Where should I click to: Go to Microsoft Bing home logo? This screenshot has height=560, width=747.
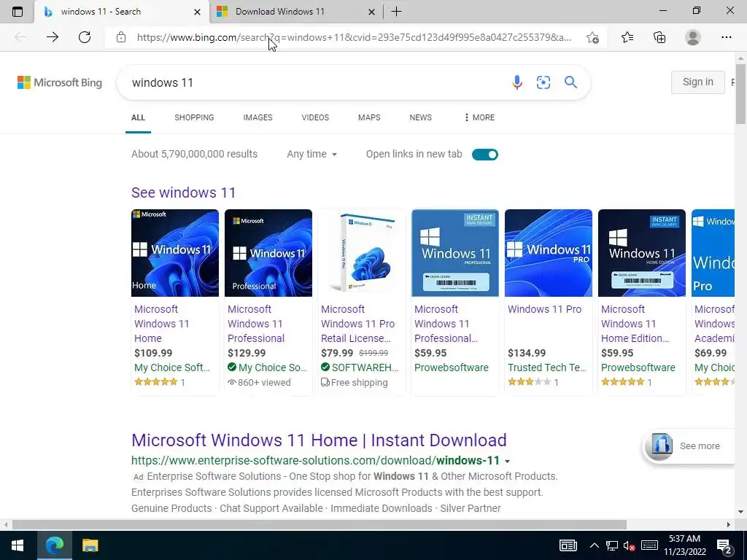[60, 82]
